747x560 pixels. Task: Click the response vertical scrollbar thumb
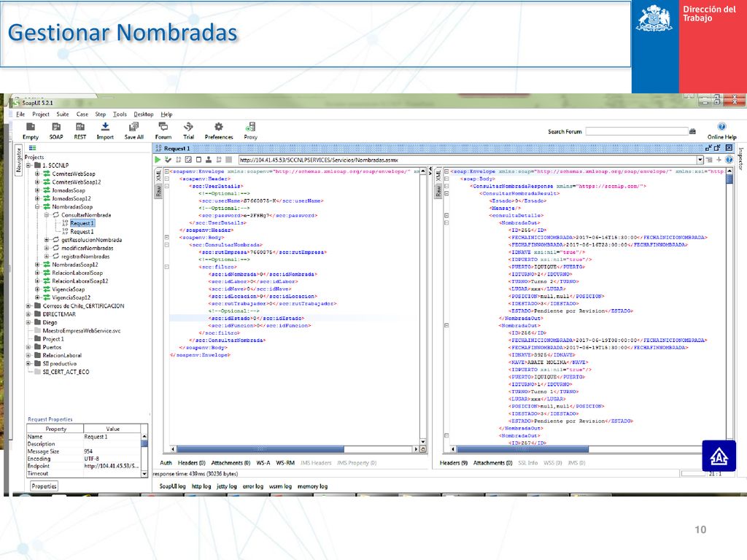pos(729,179)
